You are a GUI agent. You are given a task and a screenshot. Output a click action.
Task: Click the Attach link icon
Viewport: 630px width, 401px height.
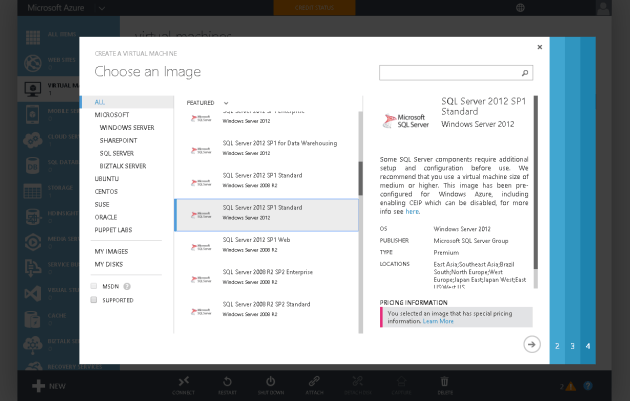tap(314, 381)
